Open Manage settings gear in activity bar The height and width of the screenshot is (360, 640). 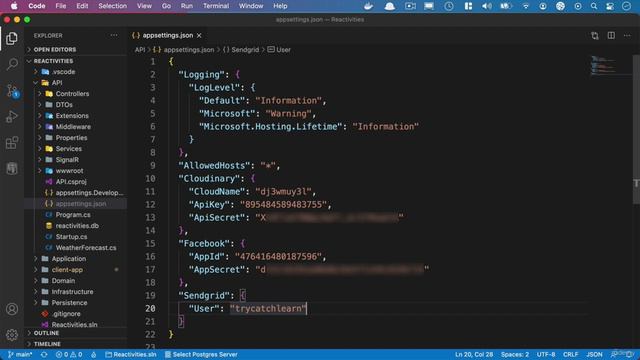tap(12, 335)
